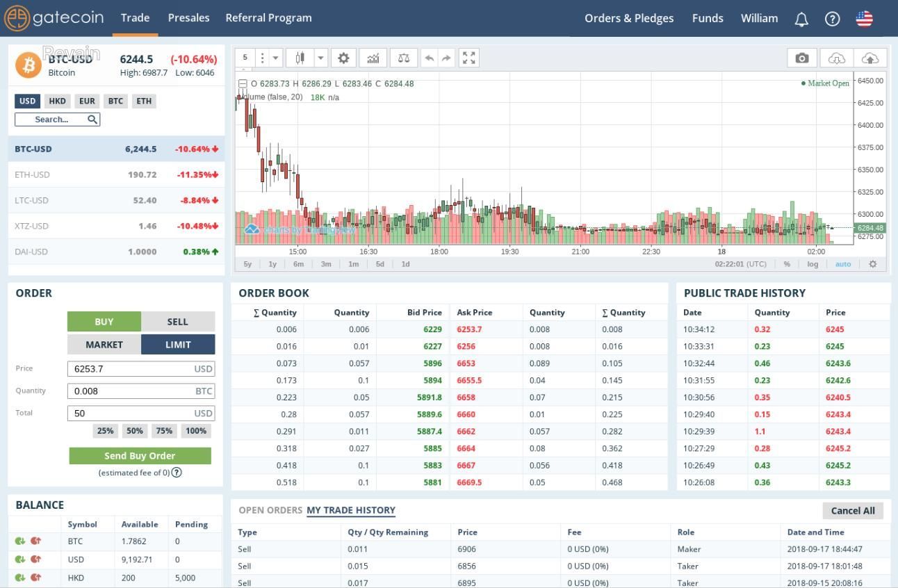Set chart range to 5y
This screenshot has width=898, height=588.
247,264
